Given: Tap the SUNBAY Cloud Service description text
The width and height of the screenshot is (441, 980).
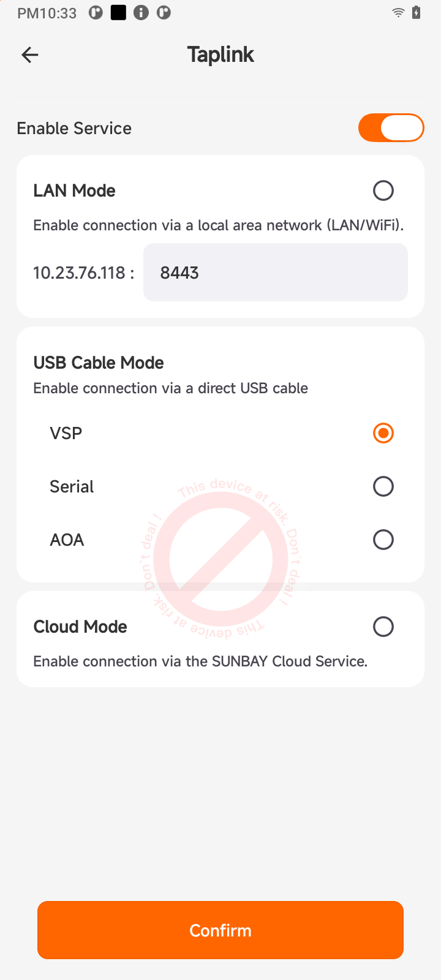Looking at the screenshot, I should point(200,661).
